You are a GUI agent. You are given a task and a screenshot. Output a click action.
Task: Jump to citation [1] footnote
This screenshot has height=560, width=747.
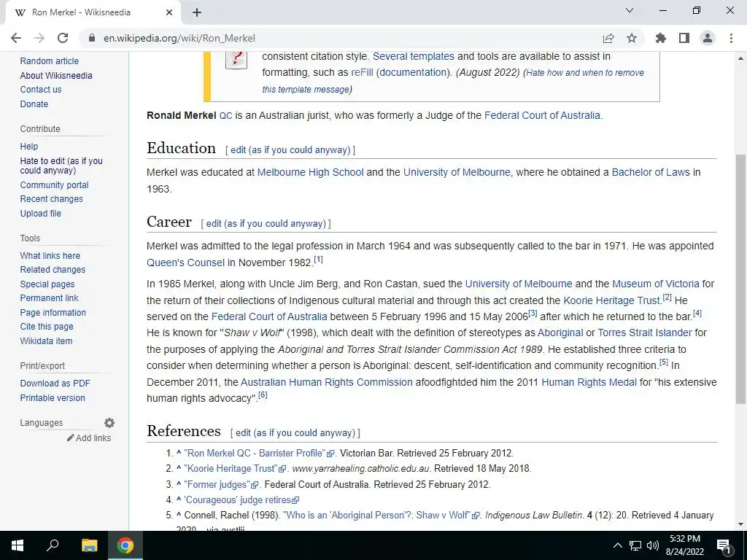tap(318, 260)
